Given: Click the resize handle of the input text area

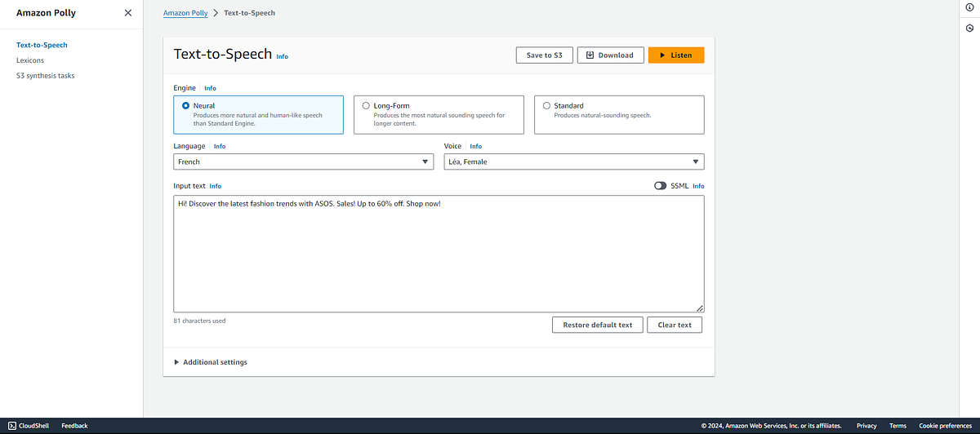Looking at the screenshot, I should 700,308.
